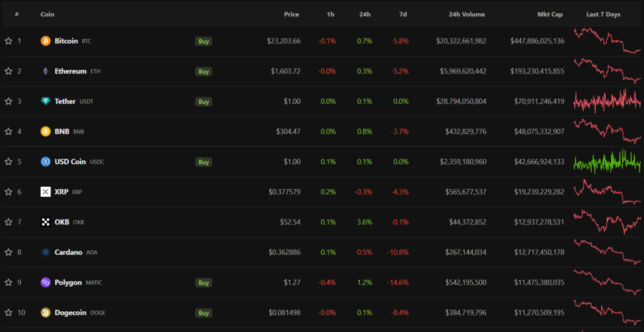Star Bitcoin as a favorite
The height and width of the screenshot is (332, 644).
point(8,41)
